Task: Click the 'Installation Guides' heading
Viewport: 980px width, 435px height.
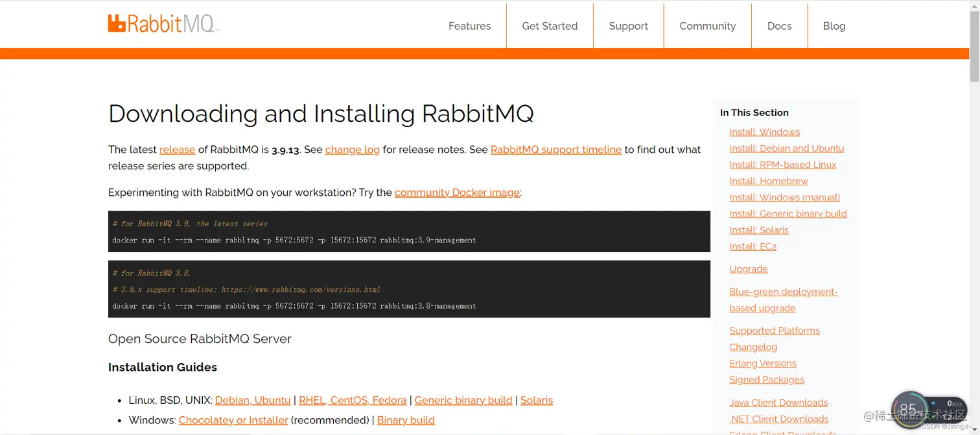Action: 163,368
